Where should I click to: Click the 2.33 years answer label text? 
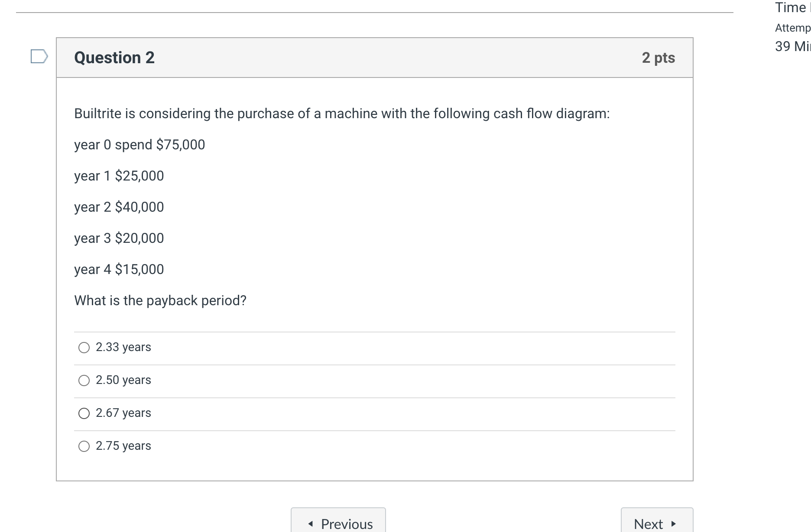click(123, 347)
